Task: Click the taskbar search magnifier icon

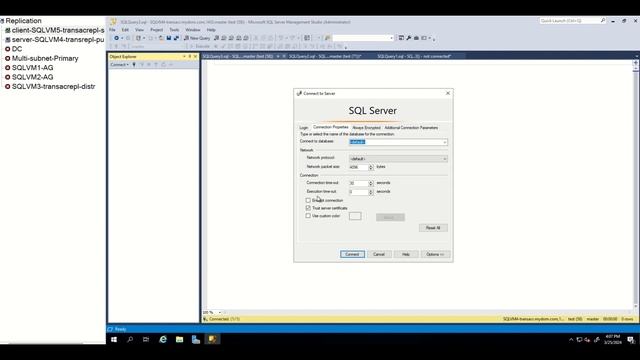Action: pyautogui.click(x=130, y=339)
